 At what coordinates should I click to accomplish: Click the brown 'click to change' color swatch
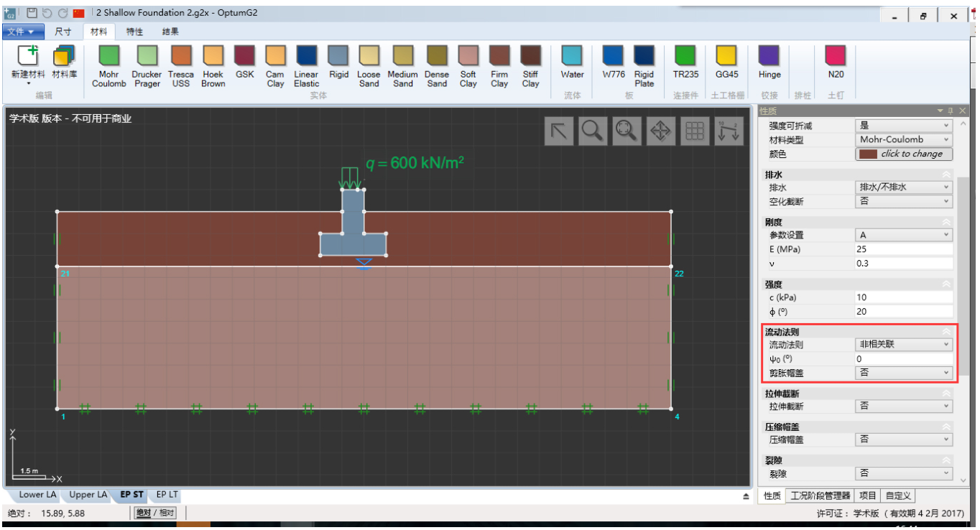[903, 154]
